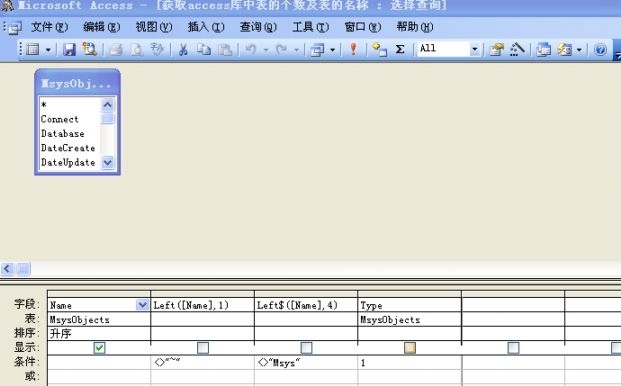Image resolution: width=621 pixels, height=386 pixels.
Task: Click the criteria cell under Type column
Action: pos(409,362)
